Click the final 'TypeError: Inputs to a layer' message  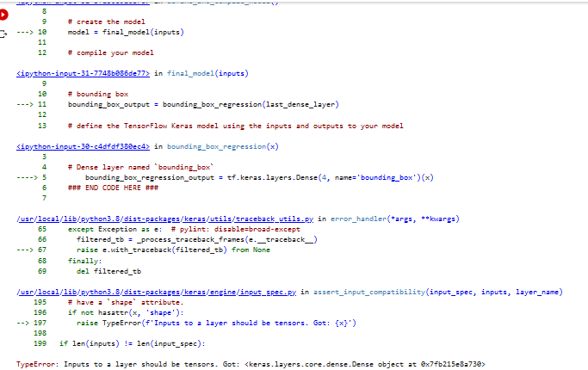point(251,364)
